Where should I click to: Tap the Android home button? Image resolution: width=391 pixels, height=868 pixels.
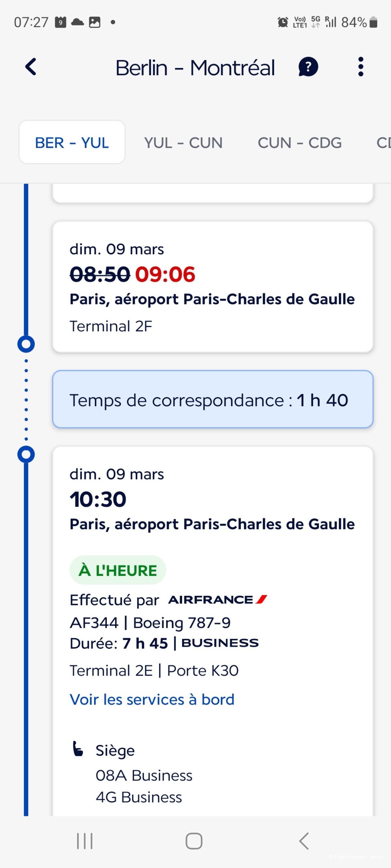click(194, 841)
